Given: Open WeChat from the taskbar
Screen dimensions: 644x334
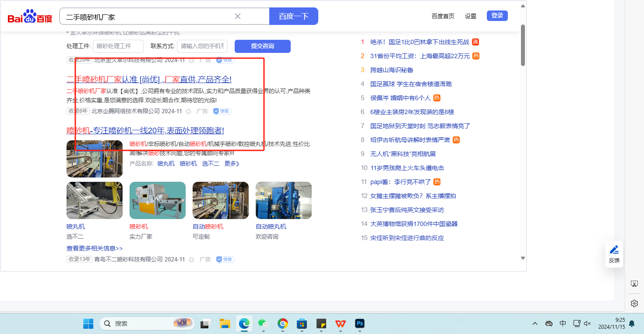Looking at the screenshot, I should point(263,324).
